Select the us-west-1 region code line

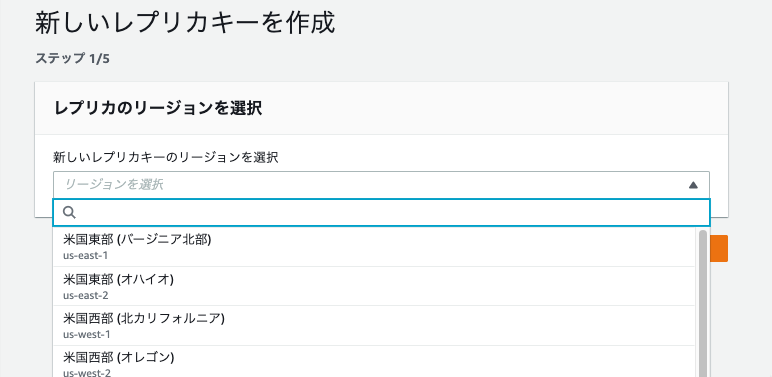pos(87,335)
